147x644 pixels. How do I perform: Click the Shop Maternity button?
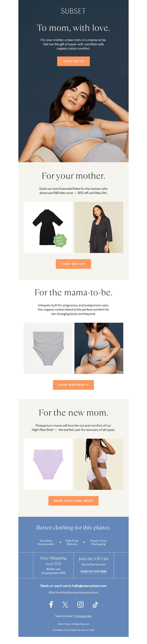73,385
